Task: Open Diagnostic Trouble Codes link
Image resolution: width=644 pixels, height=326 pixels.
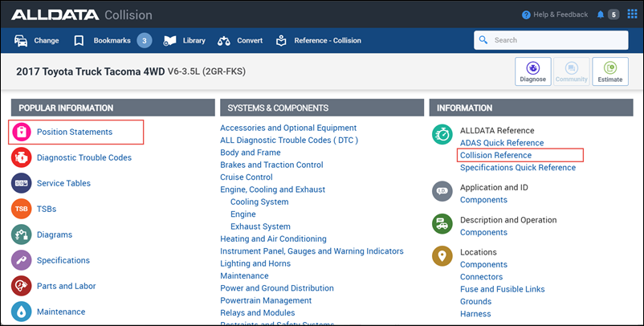Action: pos(84,157)
